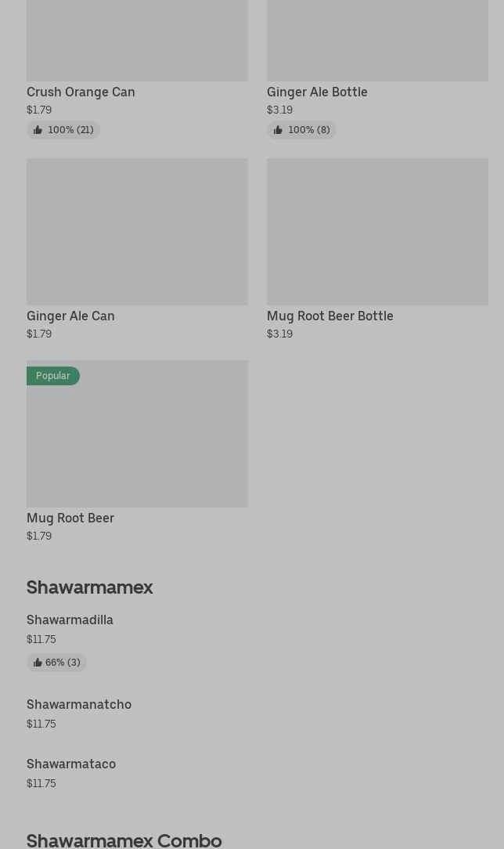Select the Ginger Ale Can name
The width and height of the screenshot is (504, 849).
[x=70, y=316]
